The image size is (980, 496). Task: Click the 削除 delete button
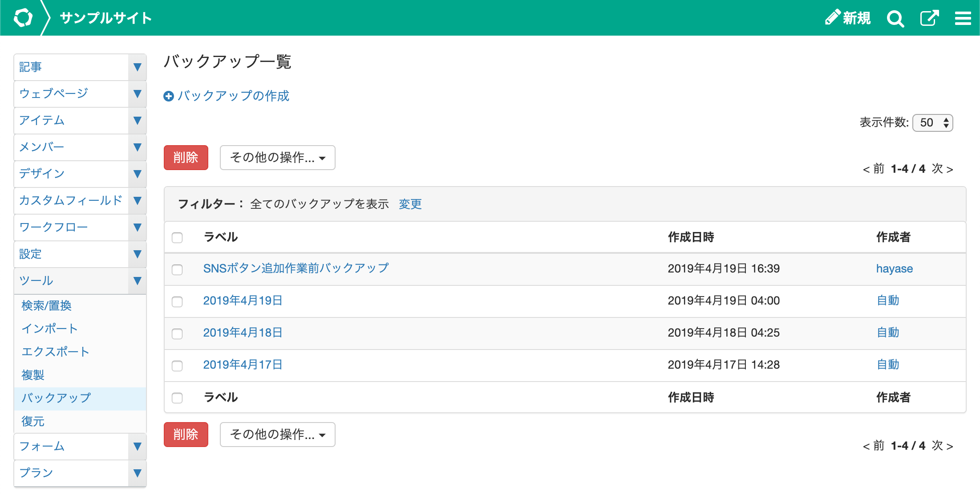[185, 158]
